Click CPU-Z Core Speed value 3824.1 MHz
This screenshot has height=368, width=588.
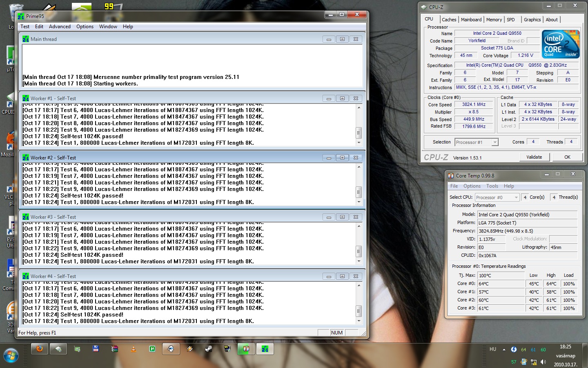click(x=474, y=105)
